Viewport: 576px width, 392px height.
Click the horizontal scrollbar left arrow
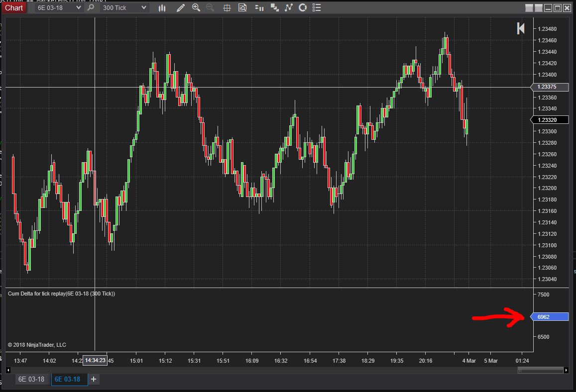[8, 370]
